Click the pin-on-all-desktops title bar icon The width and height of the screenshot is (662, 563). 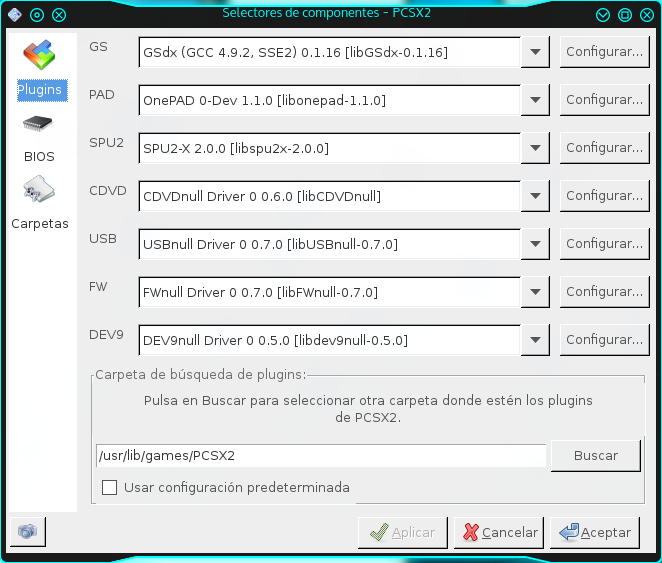coord(37,16)
